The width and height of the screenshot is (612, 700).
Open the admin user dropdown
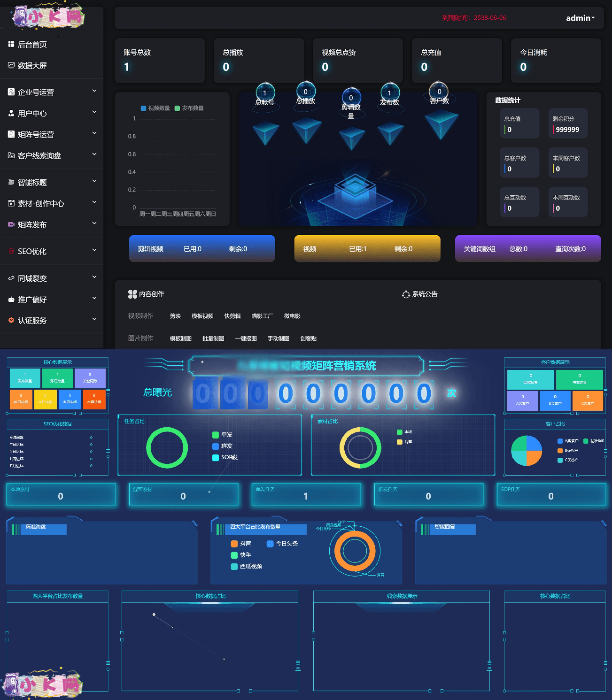point(580,18)
